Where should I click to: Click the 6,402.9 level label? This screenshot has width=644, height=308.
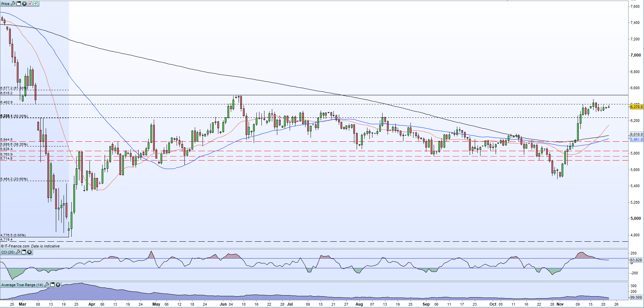(6, 102)
